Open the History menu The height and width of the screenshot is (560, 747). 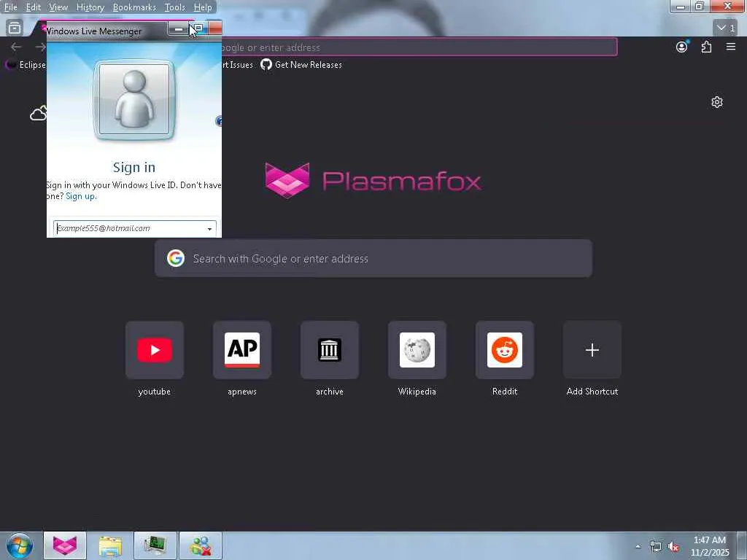click(90, 7)
